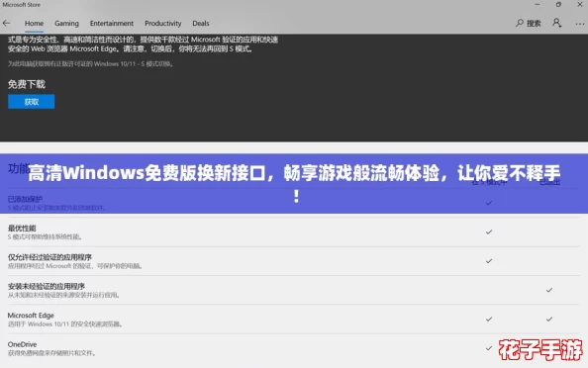Click the Windows 10/11 S mode license note

(x=91, y=64)
